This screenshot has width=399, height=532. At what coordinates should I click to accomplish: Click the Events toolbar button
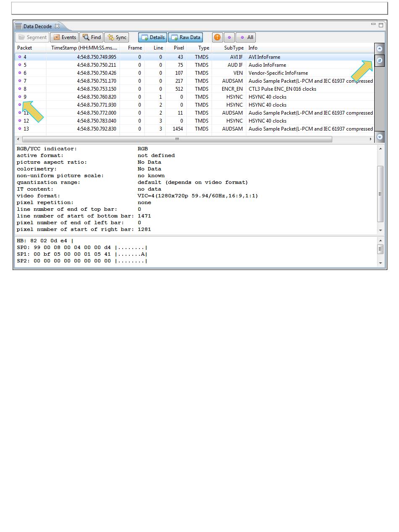[64, 37]
